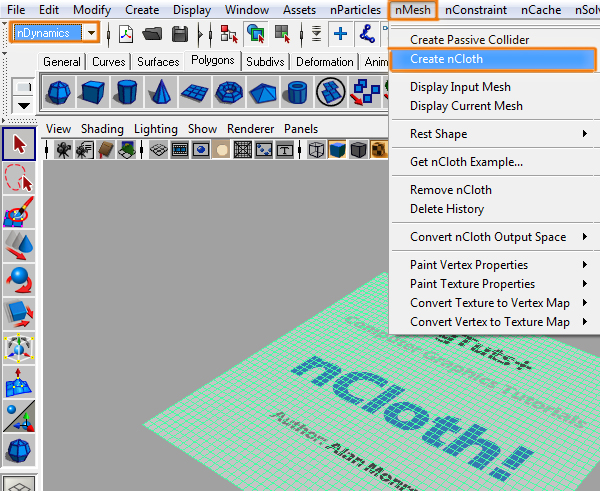Click the blue plus handles icon
The width and height of the screenshot is (600, 491).
(x=340, y=34)
